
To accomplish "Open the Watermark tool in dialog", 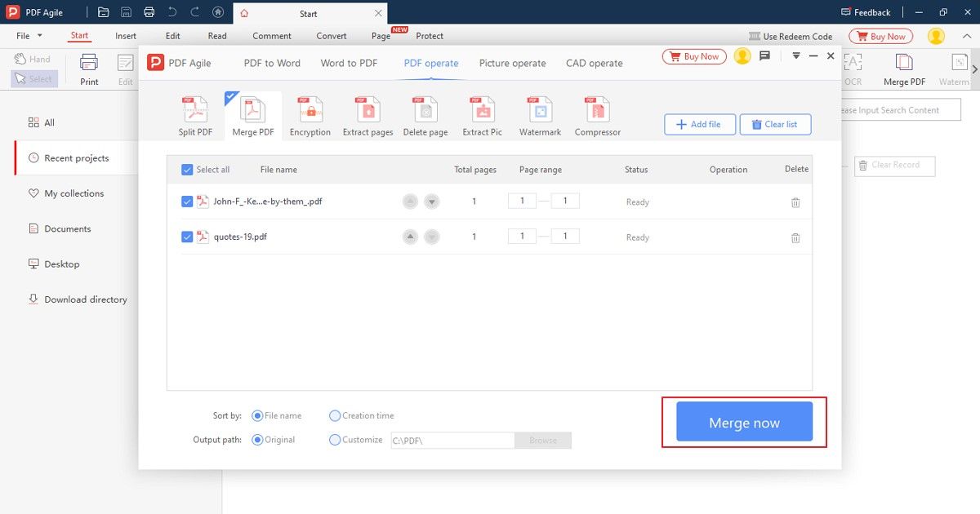I will tap(540, 116).
